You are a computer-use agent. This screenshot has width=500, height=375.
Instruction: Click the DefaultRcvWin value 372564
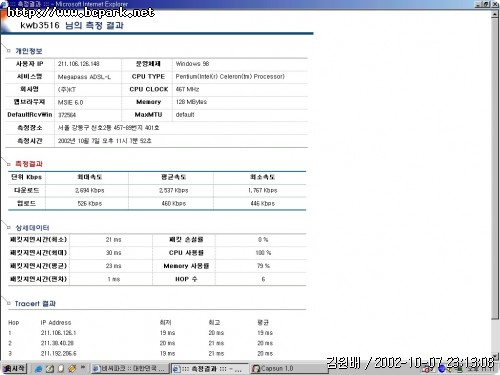(67, 115)
